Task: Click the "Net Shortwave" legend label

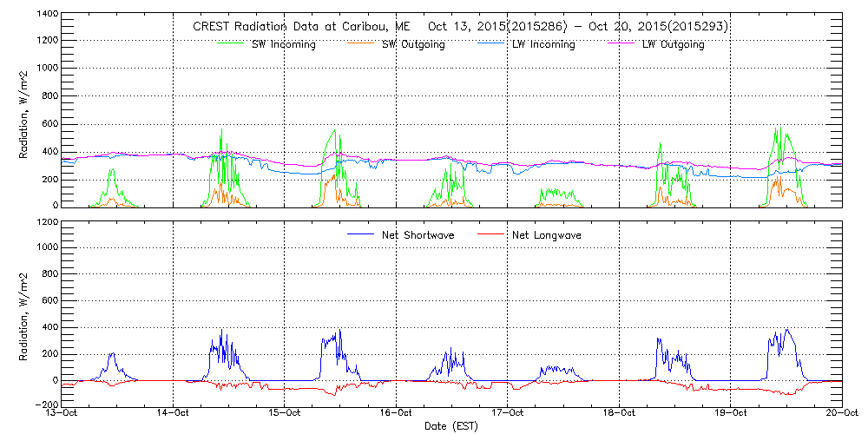Action: [x=418, y=235]
